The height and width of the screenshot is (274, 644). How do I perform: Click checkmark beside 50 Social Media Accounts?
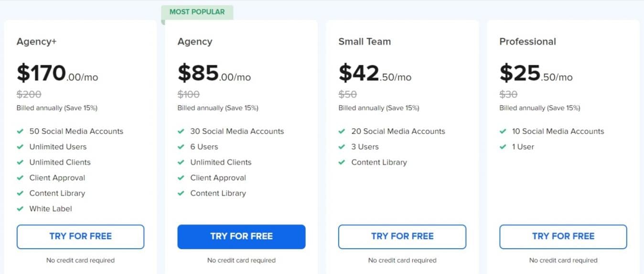(20, 131)
